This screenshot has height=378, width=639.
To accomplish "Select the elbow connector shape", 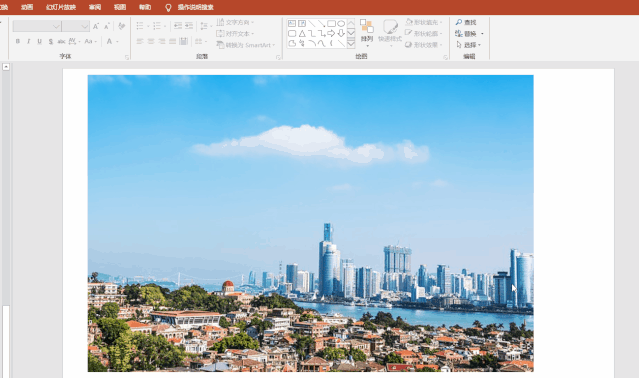I will tap(312, 33).
